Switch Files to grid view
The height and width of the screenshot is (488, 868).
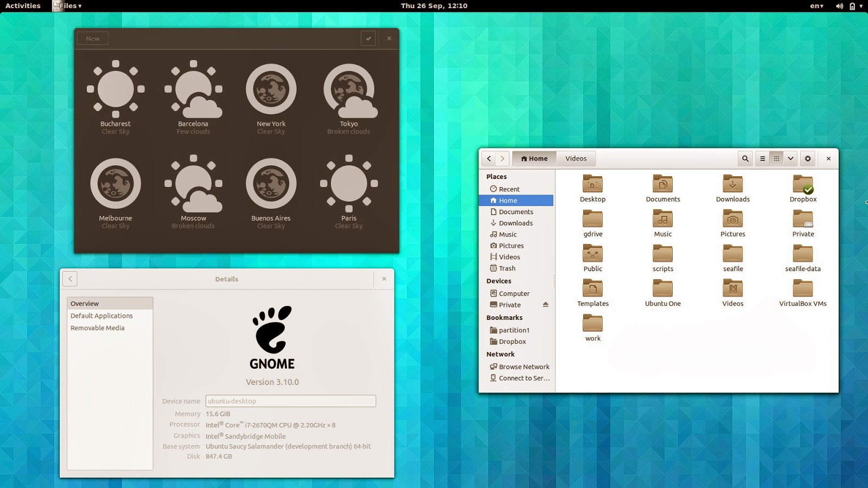(776, 158)
